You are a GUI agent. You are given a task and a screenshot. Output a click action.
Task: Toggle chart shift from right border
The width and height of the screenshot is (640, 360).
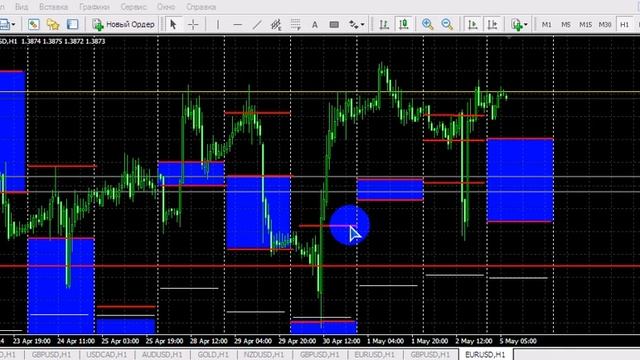[493, 24]
